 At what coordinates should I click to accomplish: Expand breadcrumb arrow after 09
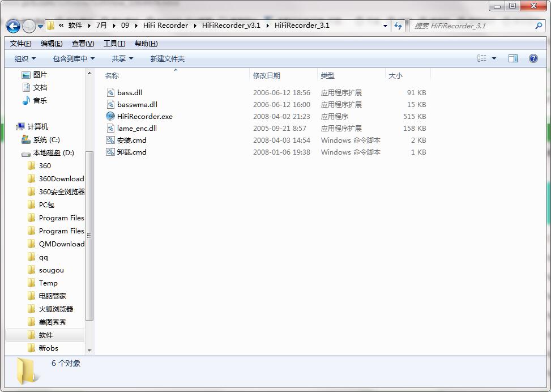136,25
